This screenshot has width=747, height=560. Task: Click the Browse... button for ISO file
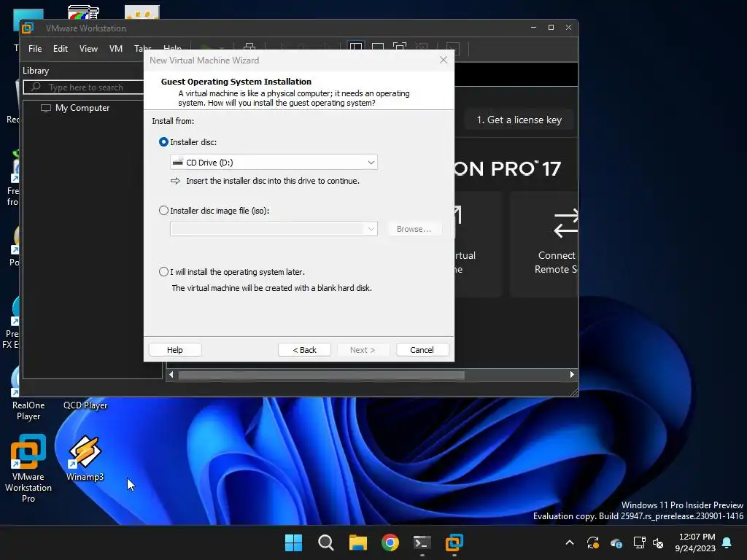414,229
